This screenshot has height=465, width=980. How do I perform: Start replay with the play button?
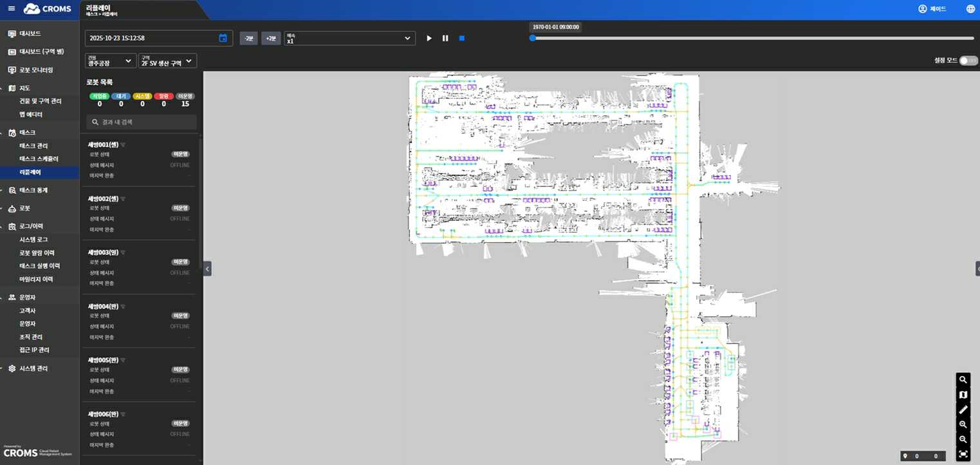point(429,38)
